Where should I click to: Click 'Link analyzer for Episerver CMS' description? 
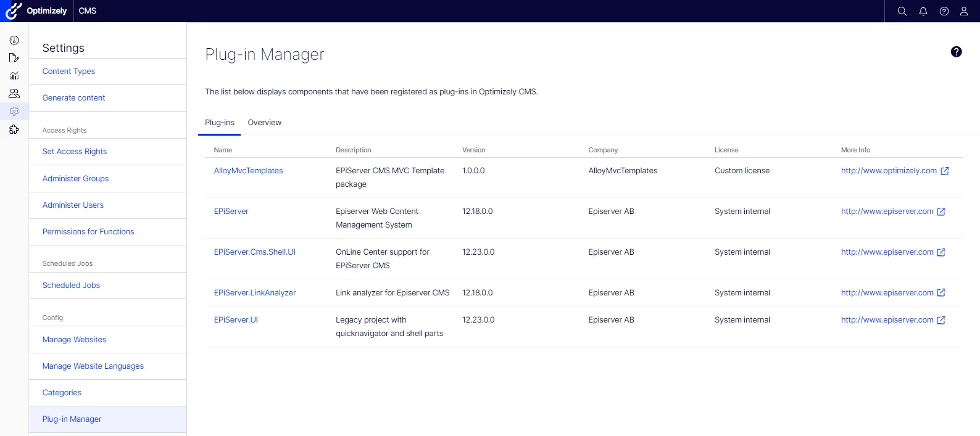click(392, 293)
